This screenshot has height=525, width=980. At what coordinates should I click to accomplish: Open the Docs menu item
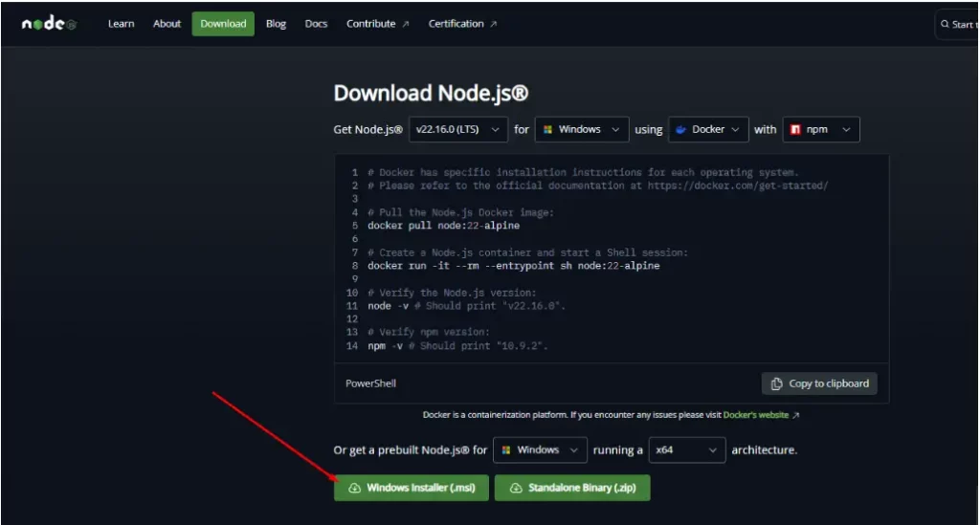316,24
